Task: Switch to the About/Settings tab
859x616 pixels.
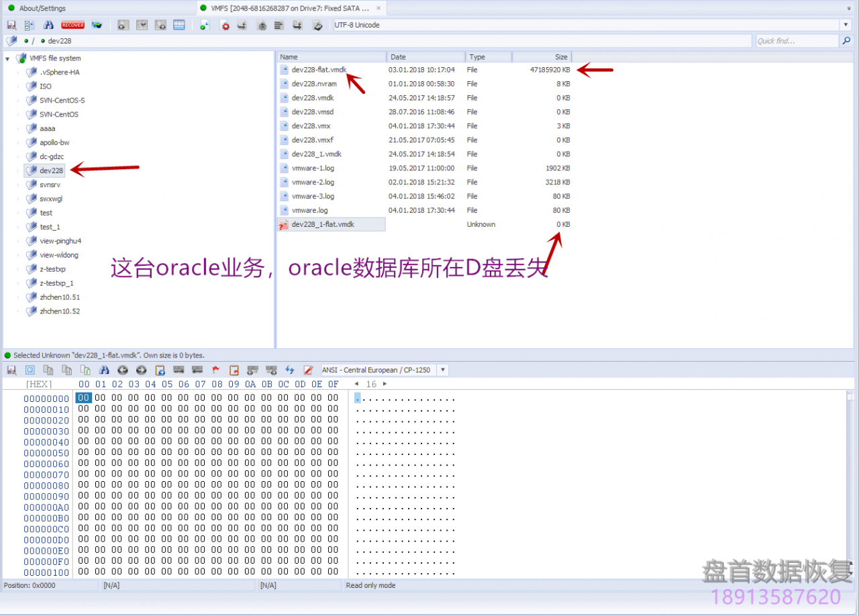Action: click(42, 8)
